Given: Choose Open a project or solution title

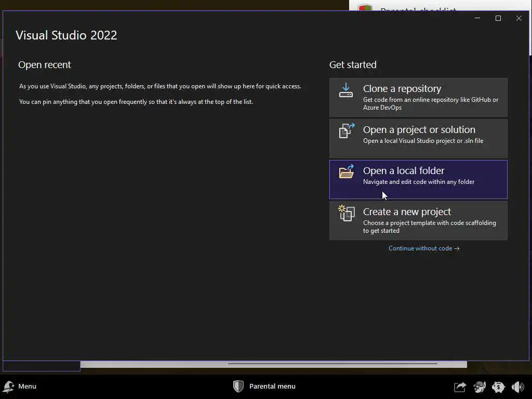Looking at the screenshot, I should [x=419, y=129].
